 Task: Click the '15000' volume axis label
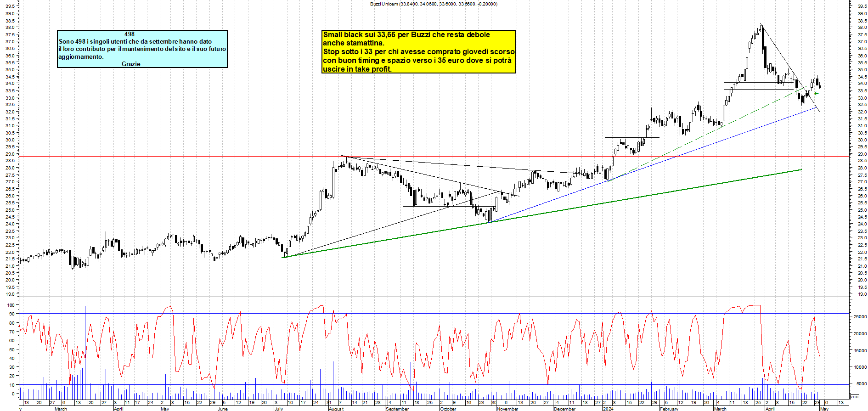(860, 350)
